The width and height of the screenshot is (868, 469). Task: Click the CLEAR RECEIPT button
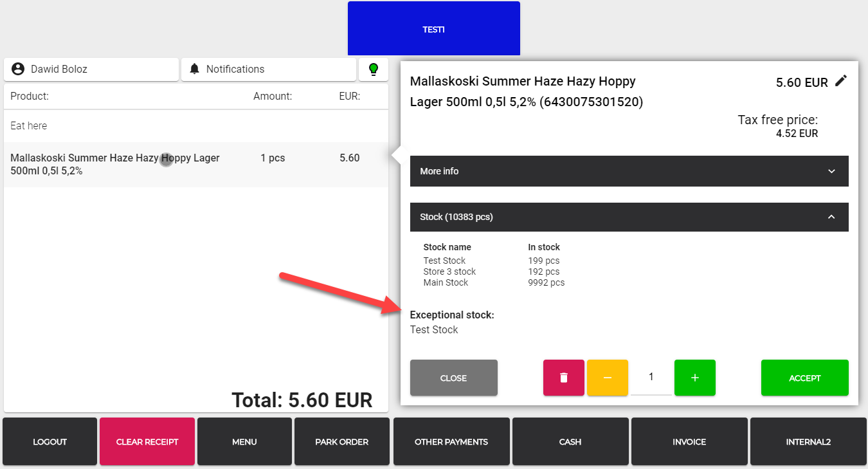[x=147, y=442]
